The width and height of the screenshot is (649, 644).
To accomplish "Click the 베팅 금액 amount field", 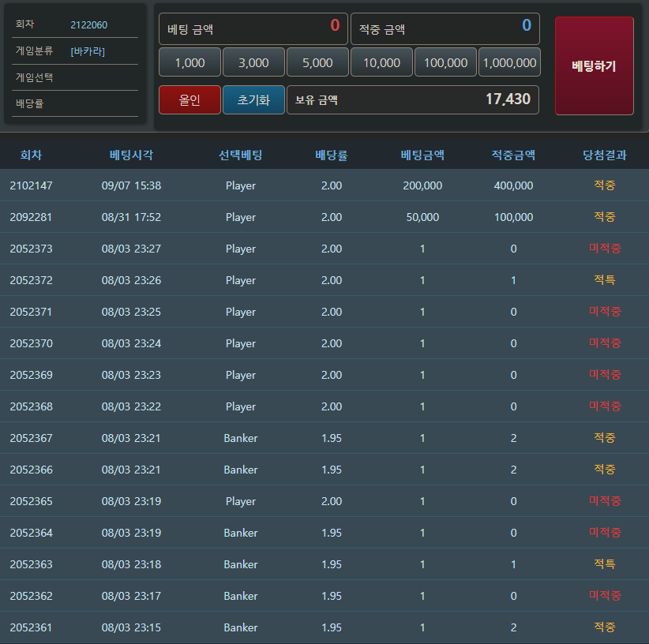I will point(253,28).
